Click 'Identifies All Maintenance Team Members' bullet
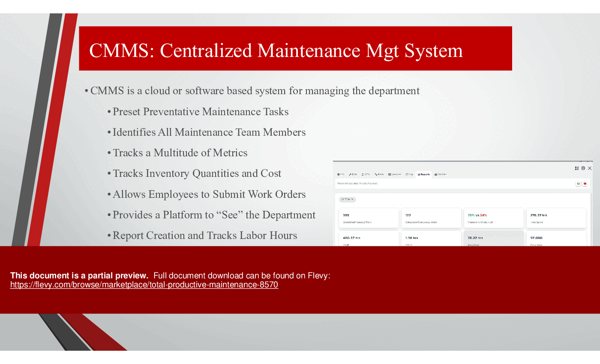This screenshot has height=364, width=600. (209, 132)
